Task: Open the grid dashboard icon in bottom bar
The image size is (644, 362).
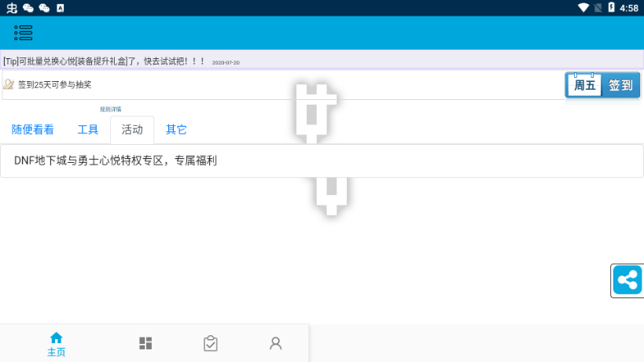Action: (x=145, y=343)
